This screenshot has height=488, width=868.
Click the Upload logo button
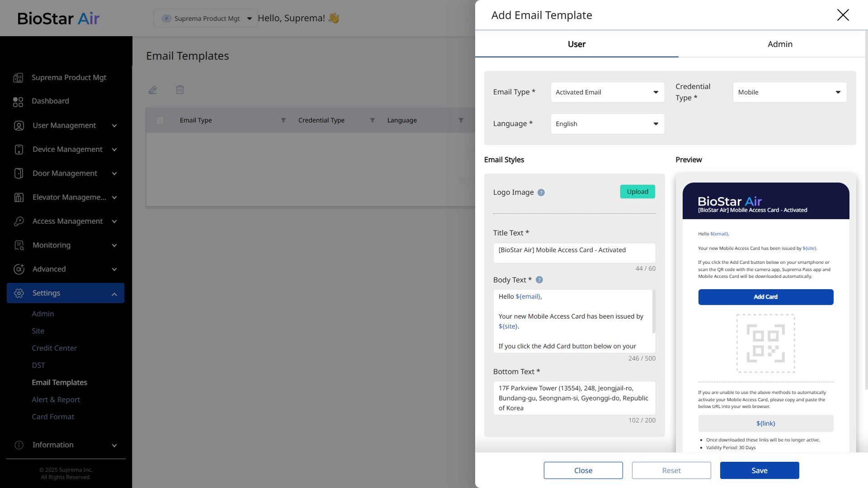pyautogui.click(x=637, y=192)
